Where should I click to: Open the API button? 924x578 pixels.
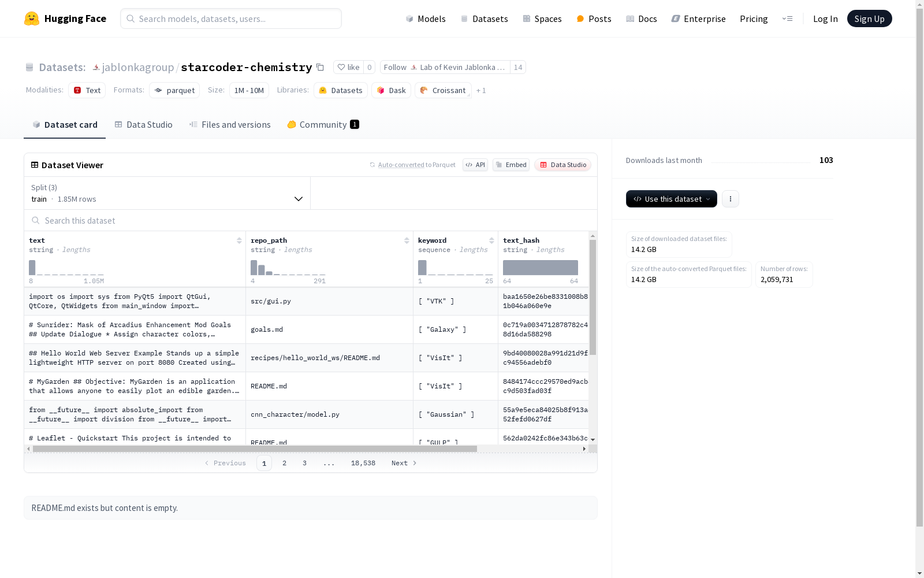click(x=475, y=165)
